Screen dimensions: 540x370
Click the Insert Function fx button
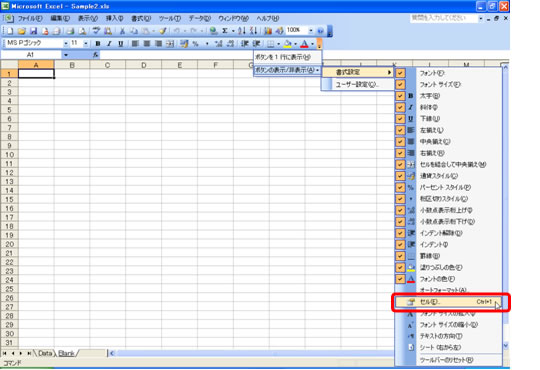point(95,55)
